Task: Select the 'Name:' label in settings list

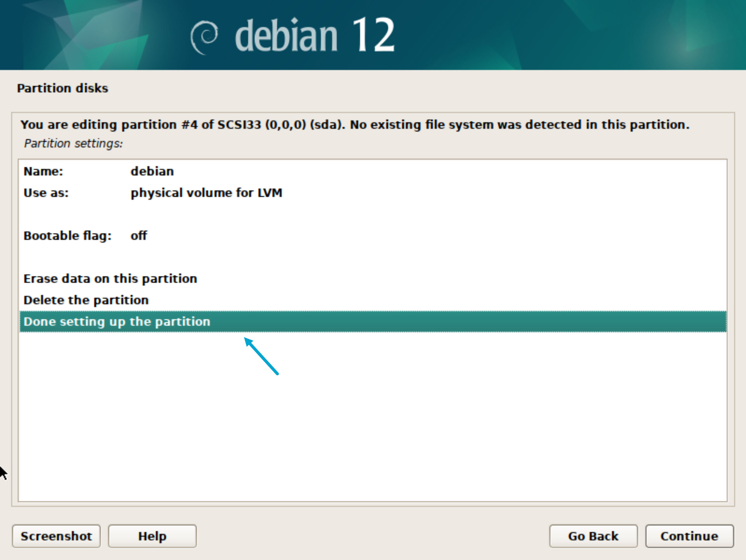Action: [x=43, y=171]
